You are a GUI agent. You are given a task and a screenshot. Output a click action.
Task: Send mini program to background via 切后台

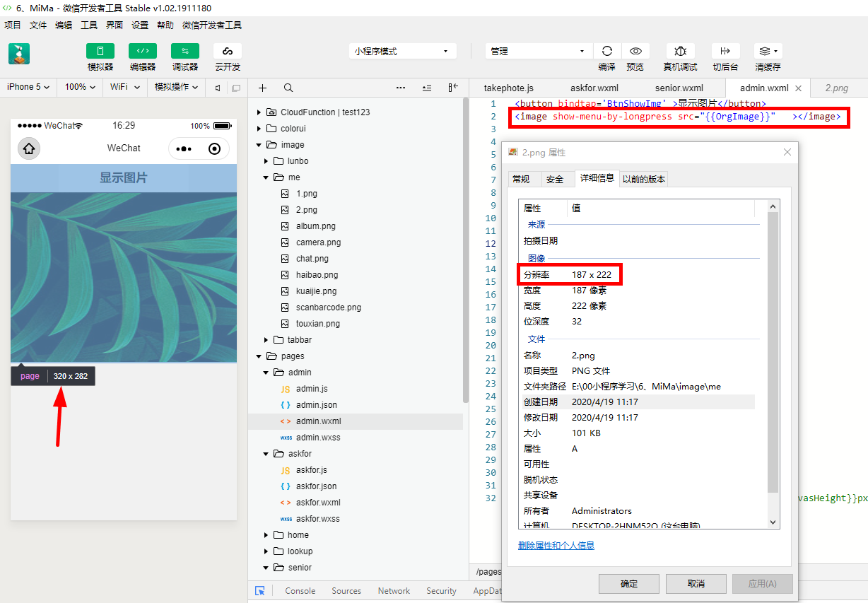[725, 51]
